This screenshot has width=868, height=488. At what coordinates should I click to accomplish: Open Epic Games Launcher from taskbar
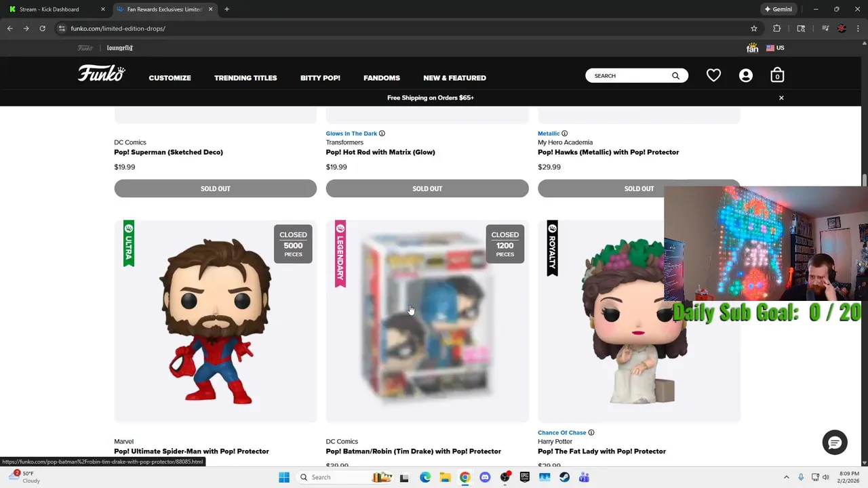[x=525, y=477]
